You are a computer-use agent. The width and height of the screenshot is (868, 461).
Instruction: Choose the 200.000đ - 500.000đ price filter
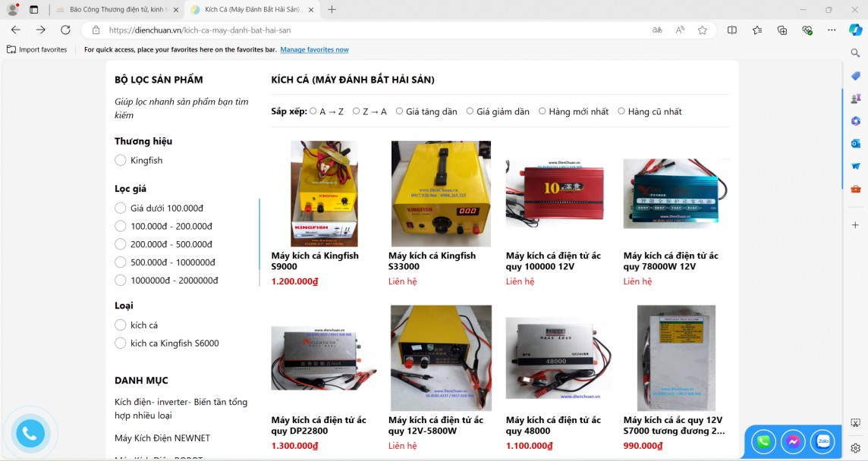120,244
